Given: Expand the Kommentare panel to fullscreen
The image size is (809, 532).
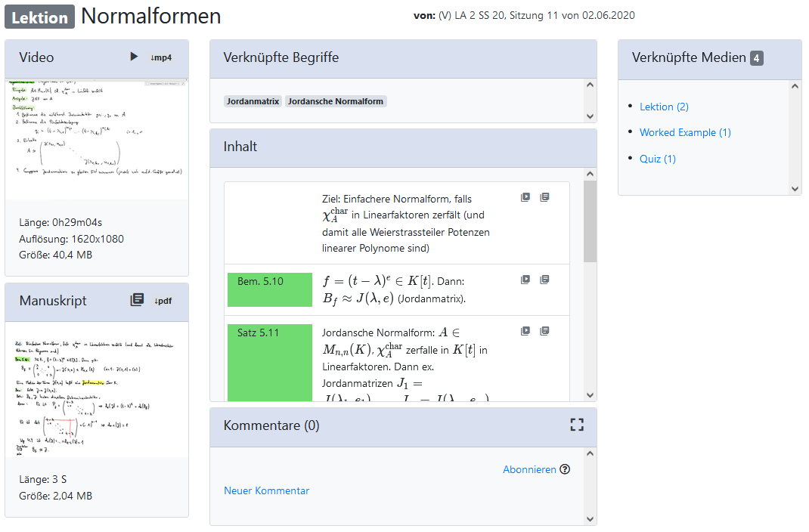Looking at the screenshot, I should [x=577, y=425].
